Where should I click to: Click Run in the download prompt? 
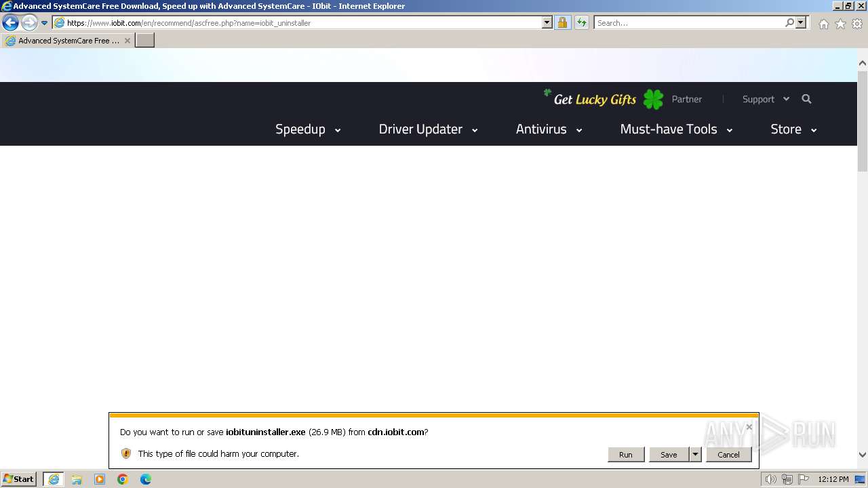(x=626, y=455)
